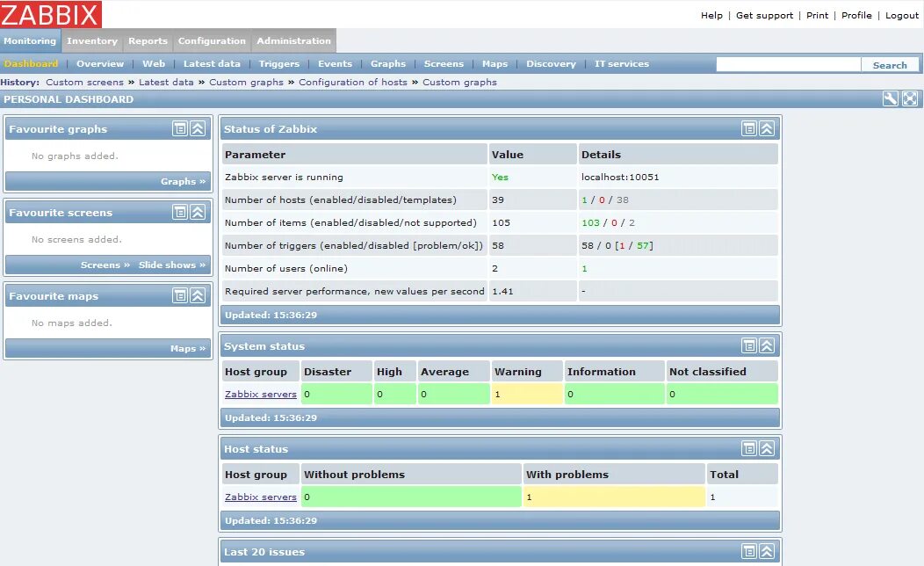This screenshot has width=924, height=566.
Task: Click the With problems cell showing 1
Action: click(613, 497)
